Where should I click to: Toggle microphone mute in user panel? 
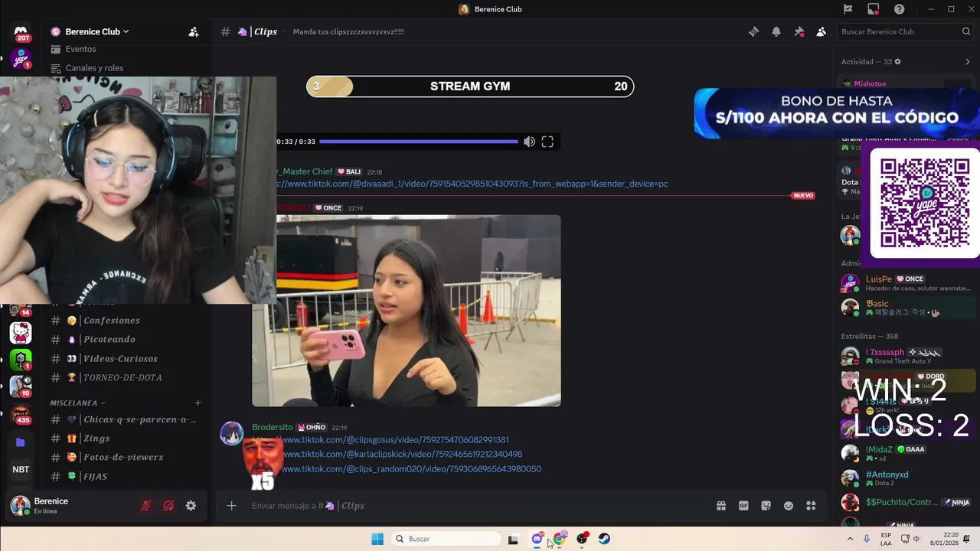click(145, 506)
